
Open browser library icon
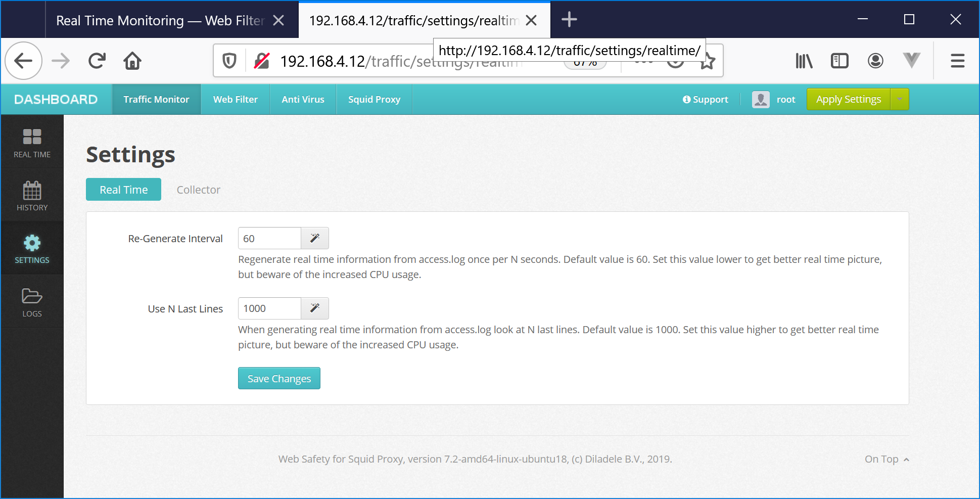(804, 61)
